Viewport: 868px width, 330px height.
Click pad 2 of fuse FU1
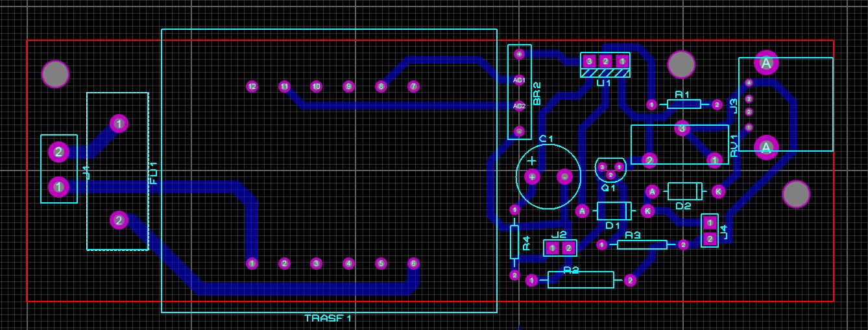point(119,220)
